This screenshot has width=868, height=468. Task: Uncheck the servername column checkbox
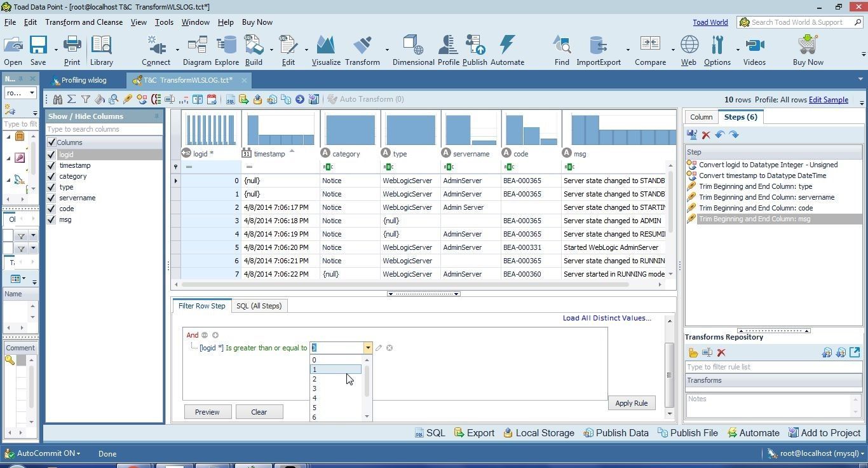pos(51,198)
